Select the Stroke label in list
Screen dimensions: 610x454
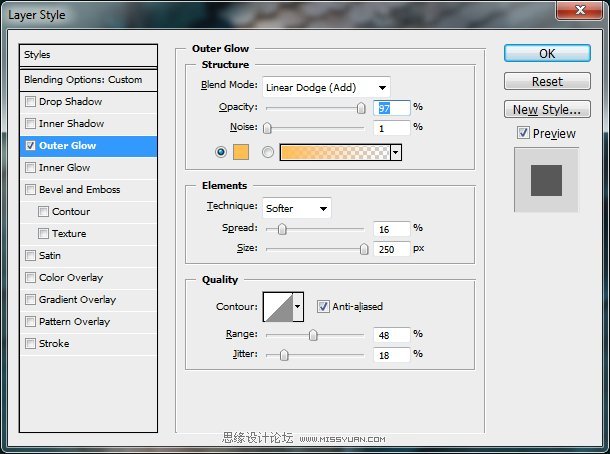(54, 344)
